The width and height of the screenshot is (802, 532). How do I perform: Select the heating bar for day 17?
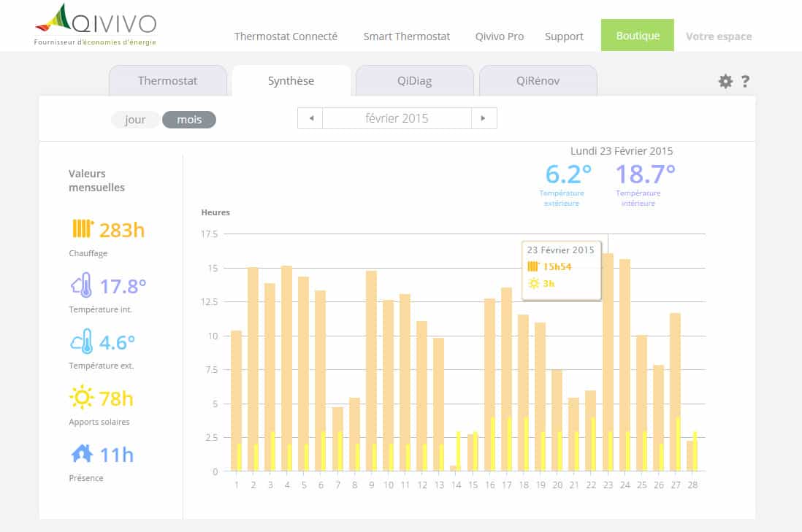coord(506,379)
